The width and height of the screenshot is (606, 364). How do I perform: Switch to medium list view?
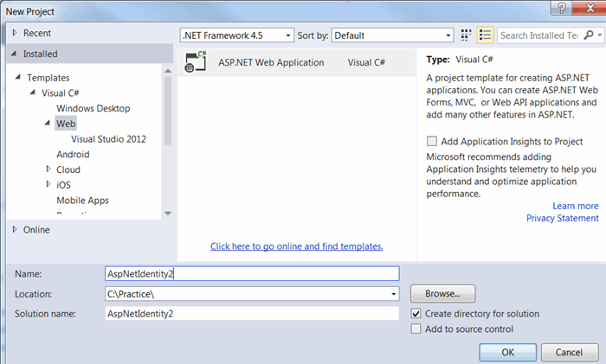tap(485, 35)
